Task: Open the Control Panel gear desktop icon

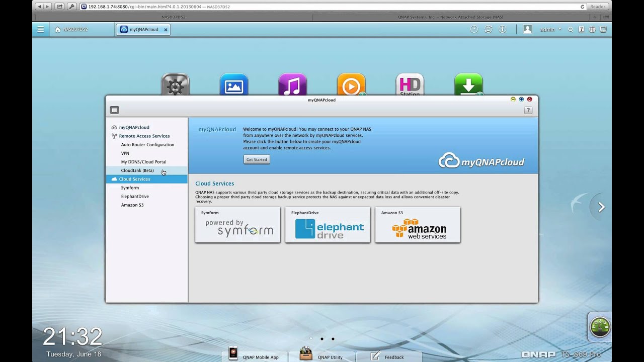Action: [175, 84]
